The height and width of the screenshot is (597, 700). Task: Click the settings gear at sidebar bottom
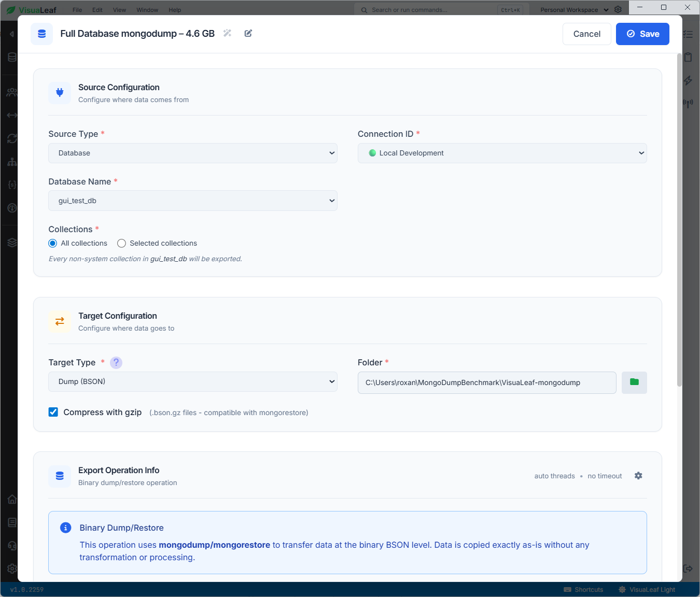[x=12, y=568]
